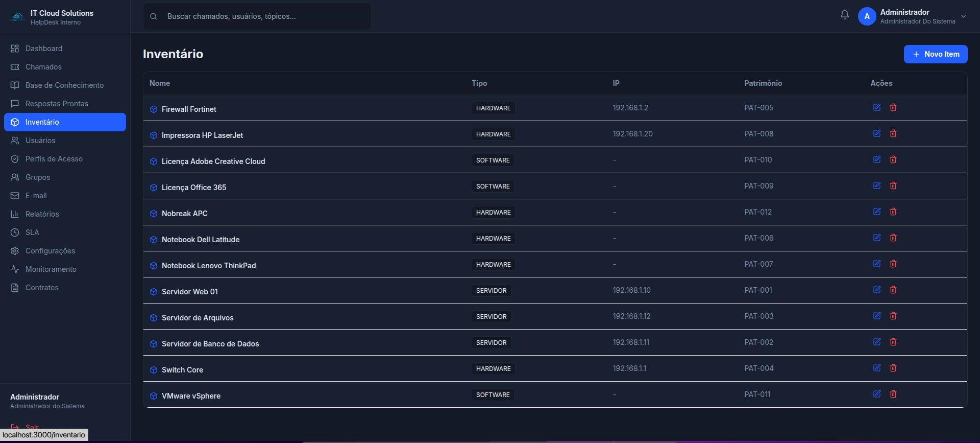Edit the Firewall Fortinet item

coord(877,107)
